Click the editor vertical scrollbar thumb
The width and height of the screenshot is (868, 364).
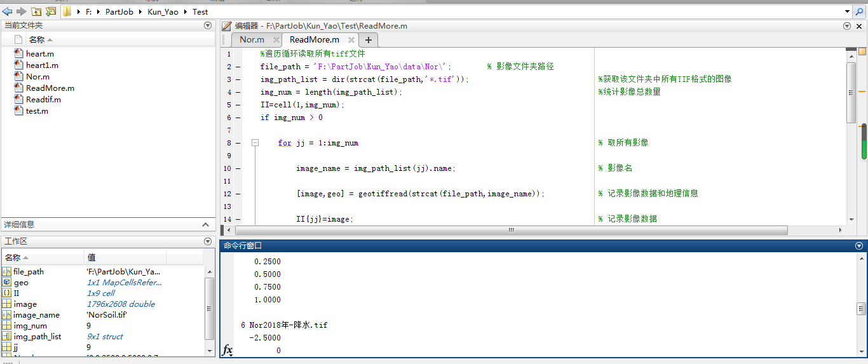(851, 92)
